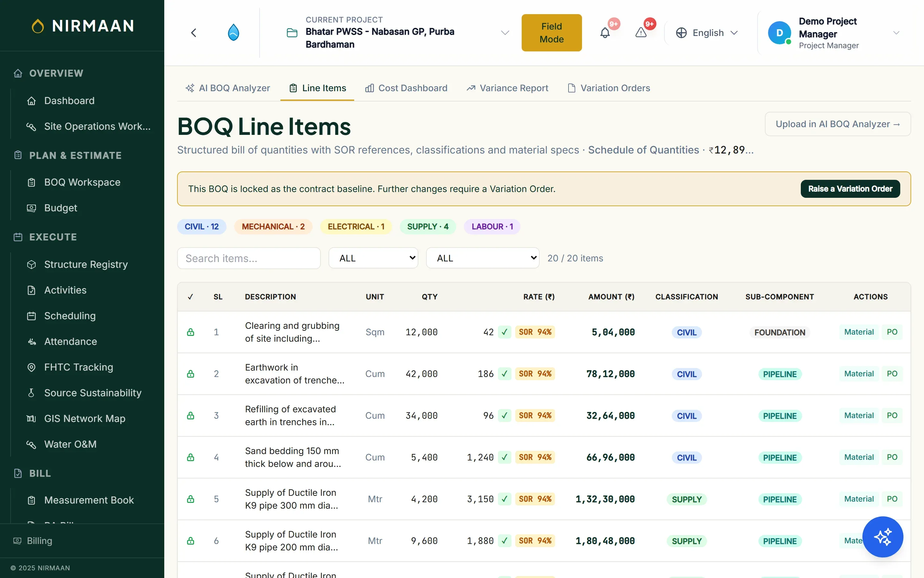Click the back arrow in the header
The image size is (924, 578).
point(193,33)
